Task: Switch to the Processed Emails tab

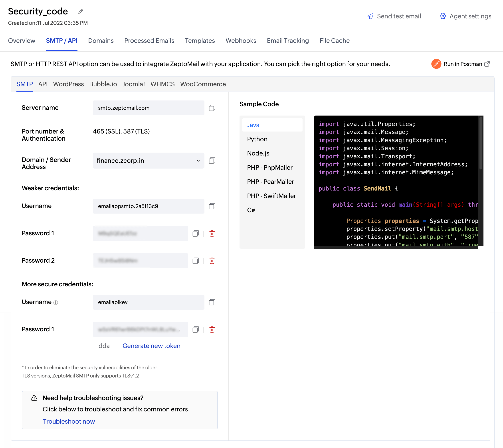Action: pyautogui.click(x=149, y=41)
